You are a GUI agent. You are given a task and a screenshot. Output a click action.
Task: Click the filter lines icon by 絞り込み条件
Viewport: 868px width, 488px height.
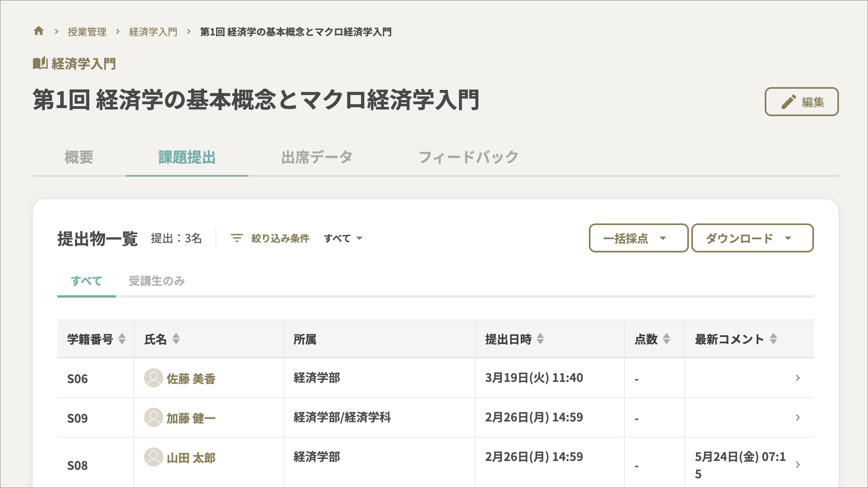click(x=237, y=238)
